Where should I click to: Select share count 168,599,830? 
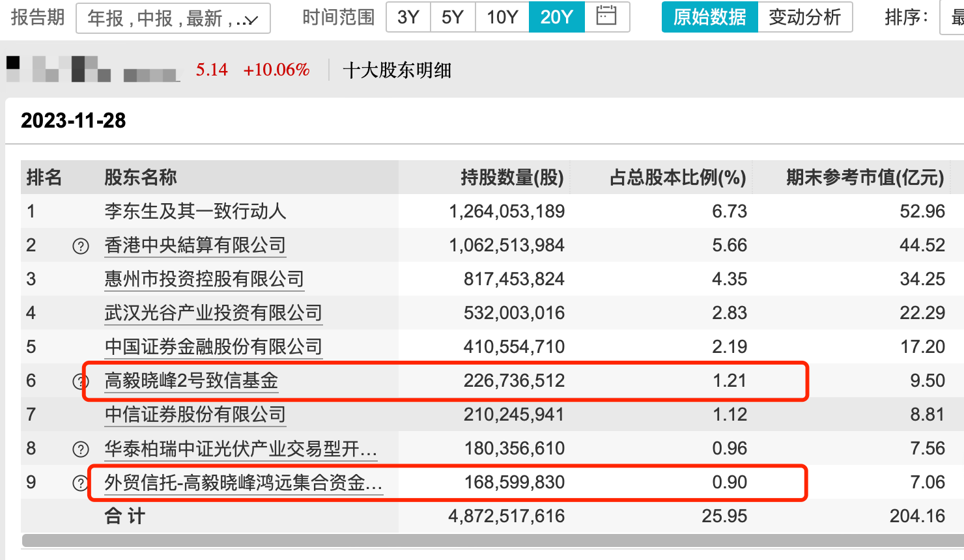[x=515, y=482]
